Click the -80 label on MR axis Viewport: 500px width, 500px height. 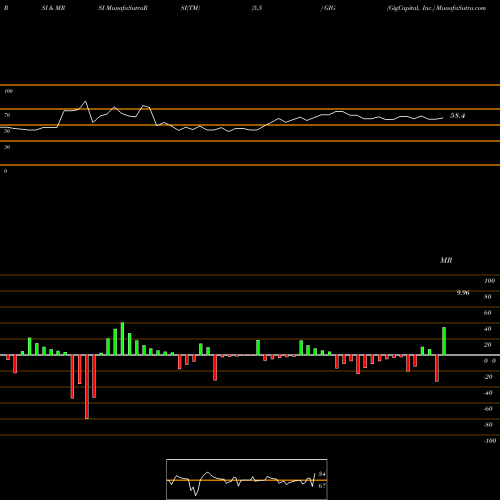coord(488,425)
